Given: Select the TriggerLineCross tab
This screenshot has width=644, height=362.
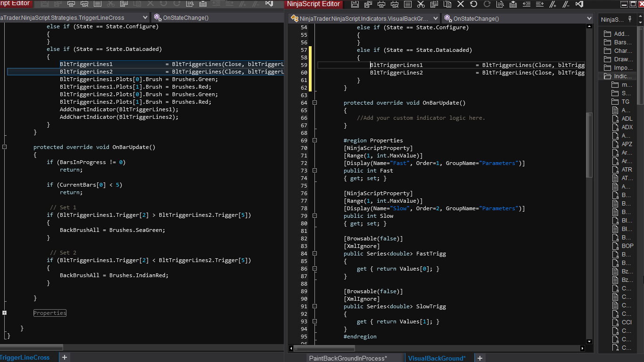Looking at the screenshot, I should 26,358.
